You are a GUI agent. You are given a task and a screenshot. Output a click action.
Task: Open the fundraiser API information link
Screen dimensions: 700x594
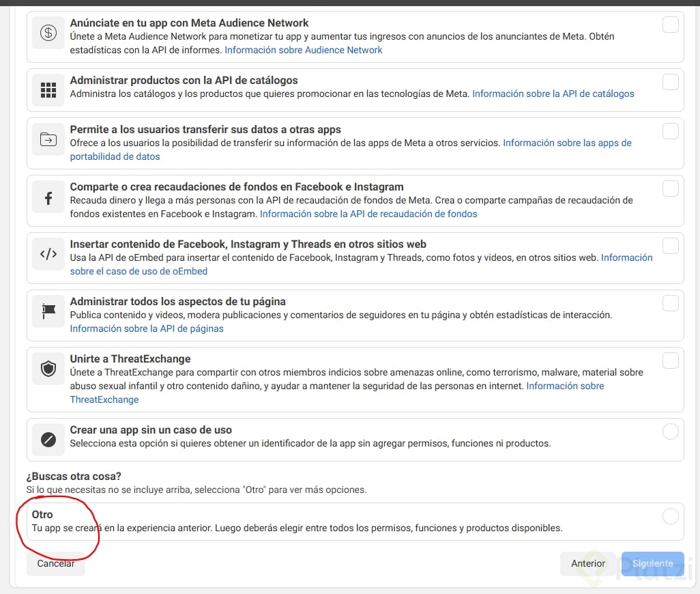368,214
